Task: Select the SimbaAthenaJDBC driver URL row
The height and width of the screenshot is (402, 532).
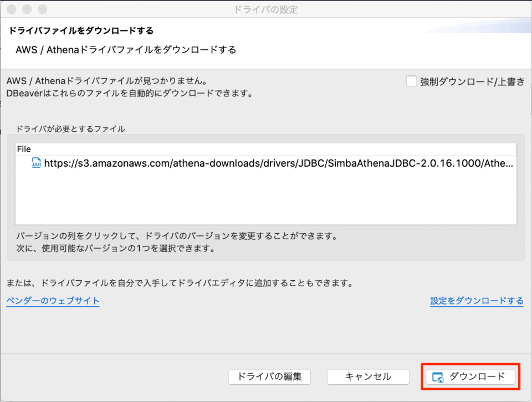Action: 266,163
